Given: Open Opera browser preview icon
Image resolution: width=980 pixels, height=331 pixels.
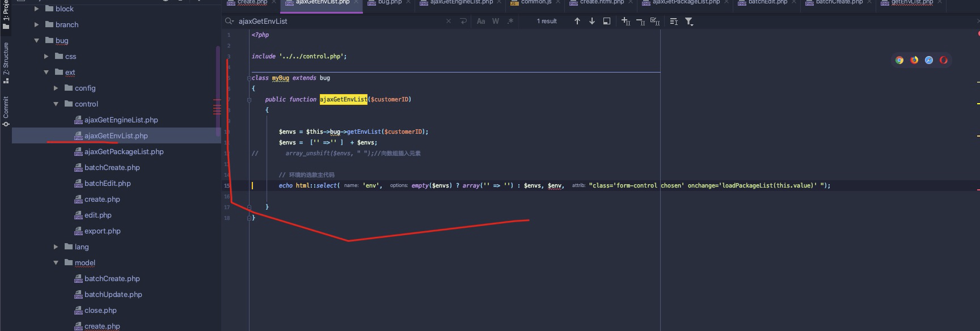Looking at the screenshot, I should (944, 60).
